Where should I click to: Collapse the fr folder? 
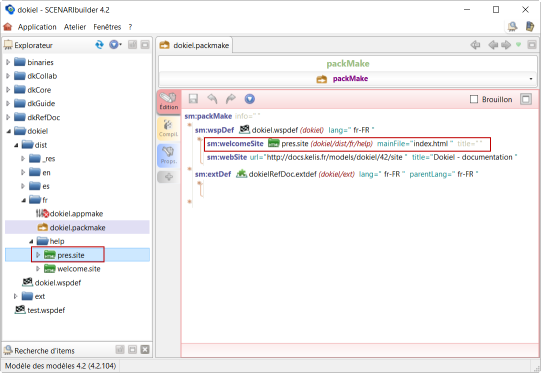(23, 200)
